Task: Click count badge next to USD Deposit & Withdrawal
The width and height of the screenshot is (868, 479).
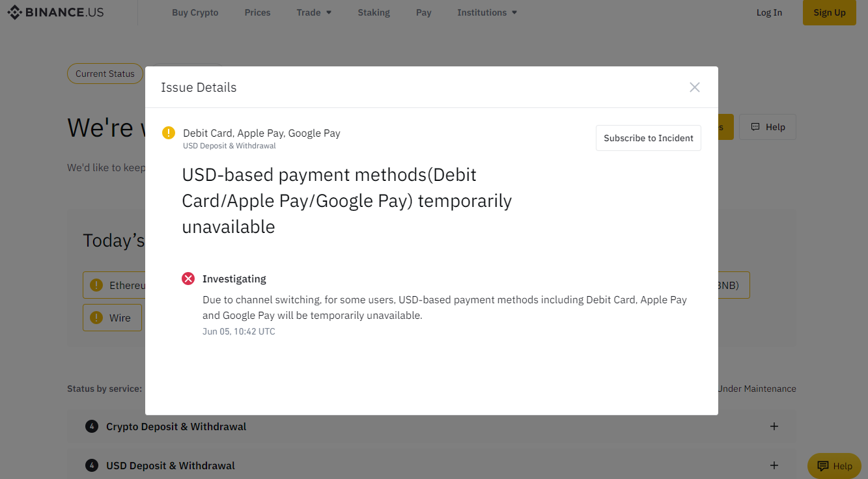Action: point(92,466)
